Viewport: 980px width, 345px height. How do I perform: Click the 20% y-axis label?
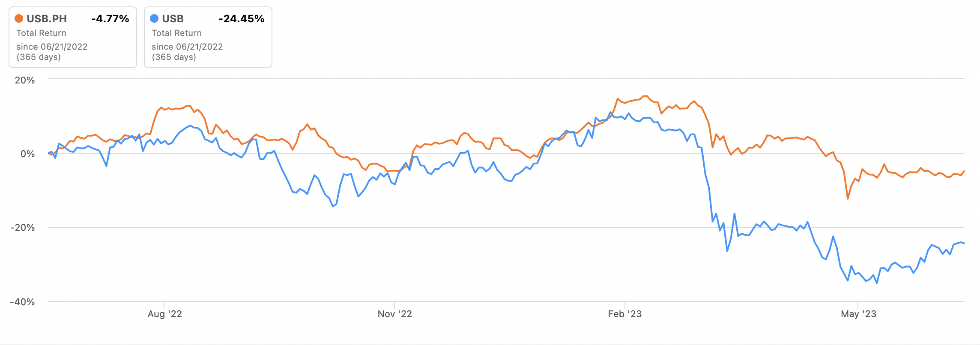[x=25, y=80]
